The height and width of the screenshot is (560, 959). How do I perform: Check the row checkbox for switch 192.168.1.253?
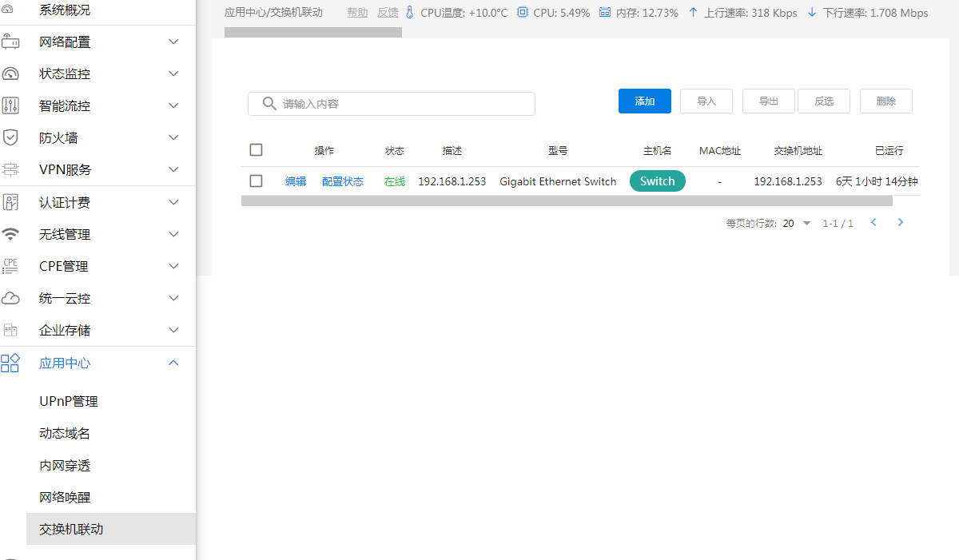pos(256,181)
